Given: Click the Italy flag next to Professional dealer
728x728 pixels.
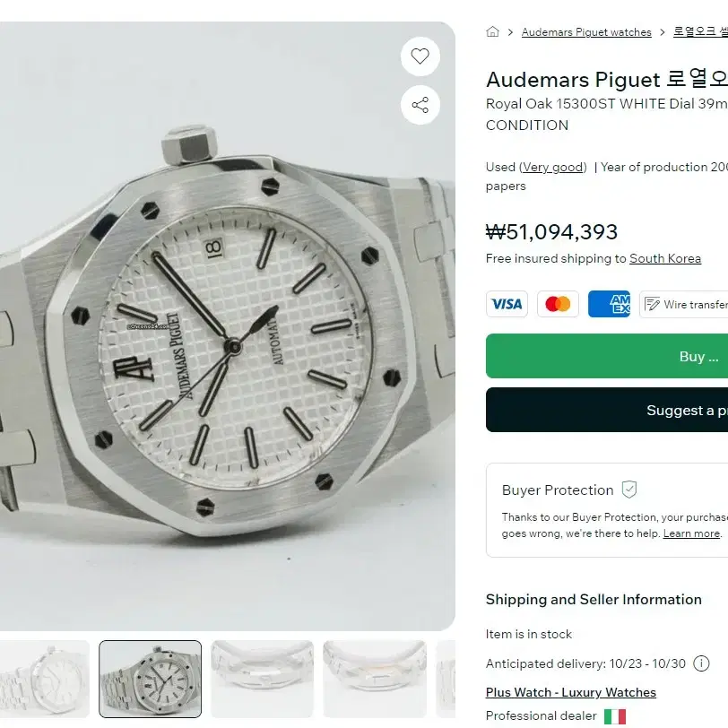Looking at the screenshot, I should 615,716.
